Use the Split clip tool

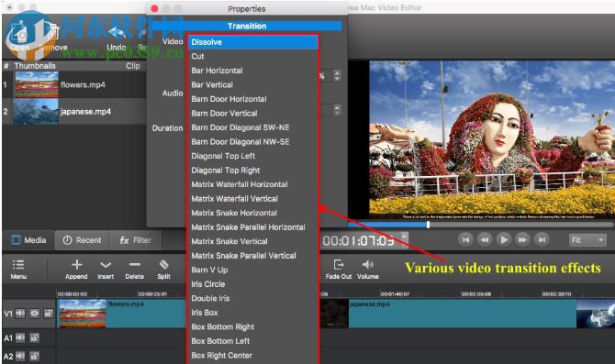pyautogui.click(x=164, y=270)
